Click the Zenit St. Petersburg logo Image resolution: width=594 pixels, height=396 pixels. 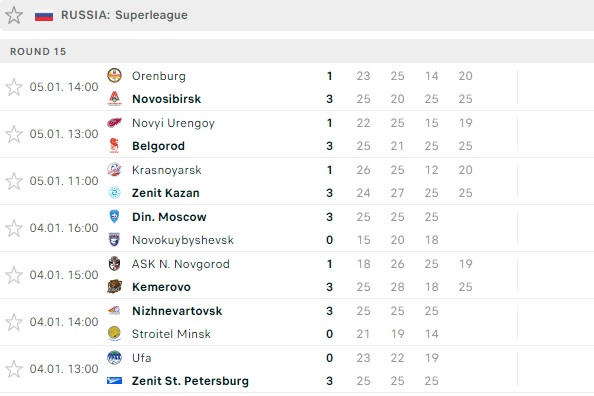coord(114,380)
